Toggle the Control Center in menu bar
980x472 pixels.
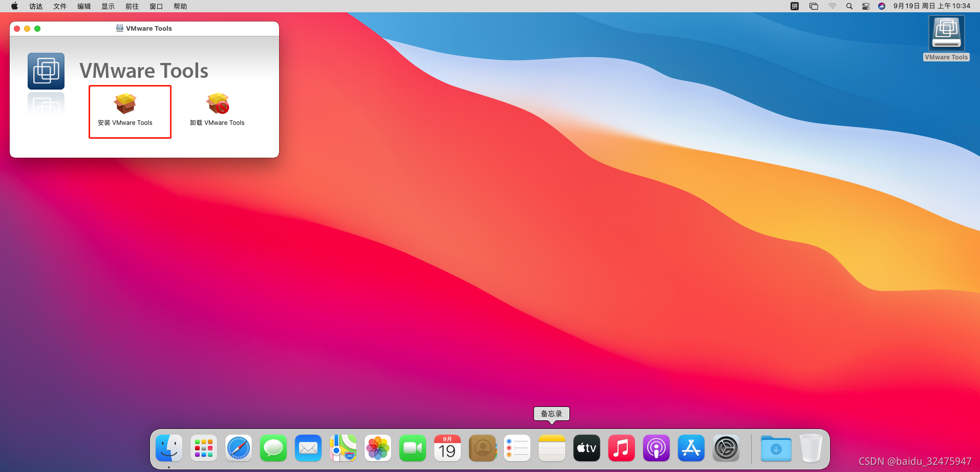pyautogui.click(x=865, y=6)
